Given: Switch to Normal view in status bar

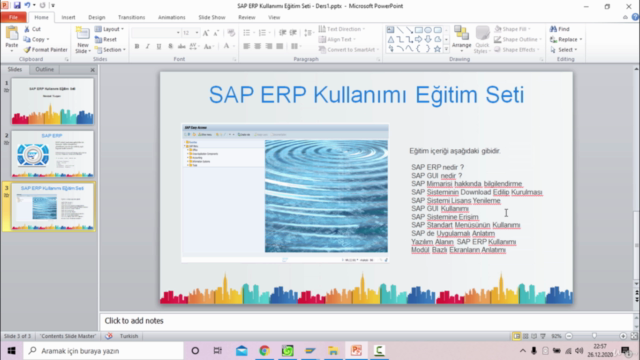Looking at the screenshot, I should click(517, 336).
